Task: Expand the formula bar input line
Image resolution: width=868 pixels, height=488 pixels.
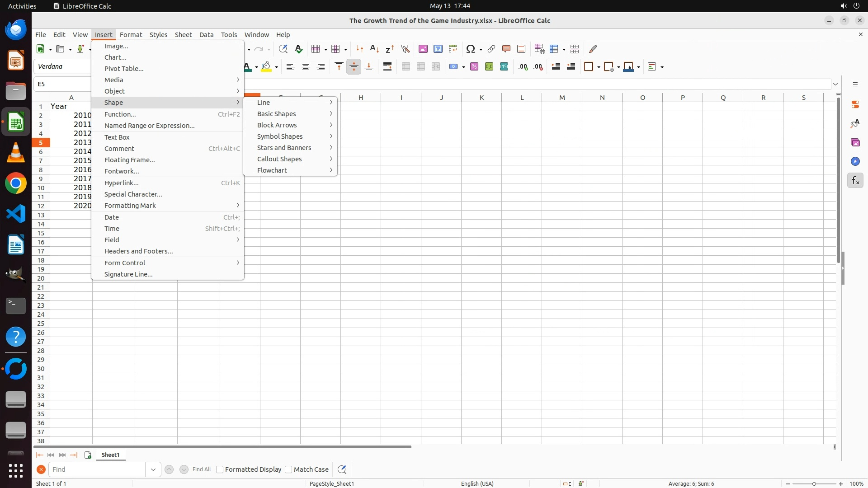Action: click(835, 84)
